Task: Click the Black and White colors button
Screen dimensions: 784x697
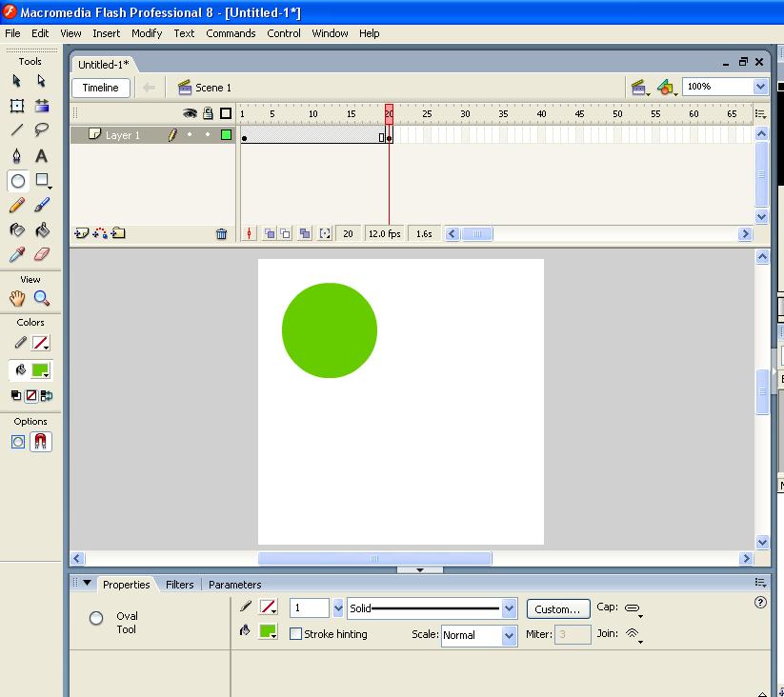Action: coord(16,396)
